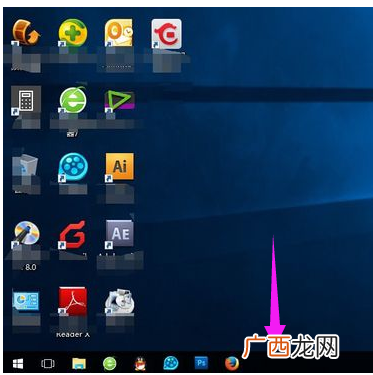The width and height of the screenshot is (373, 375).
Task: Launch the silver machine gear shortcut
Action: tap(119, 302)
